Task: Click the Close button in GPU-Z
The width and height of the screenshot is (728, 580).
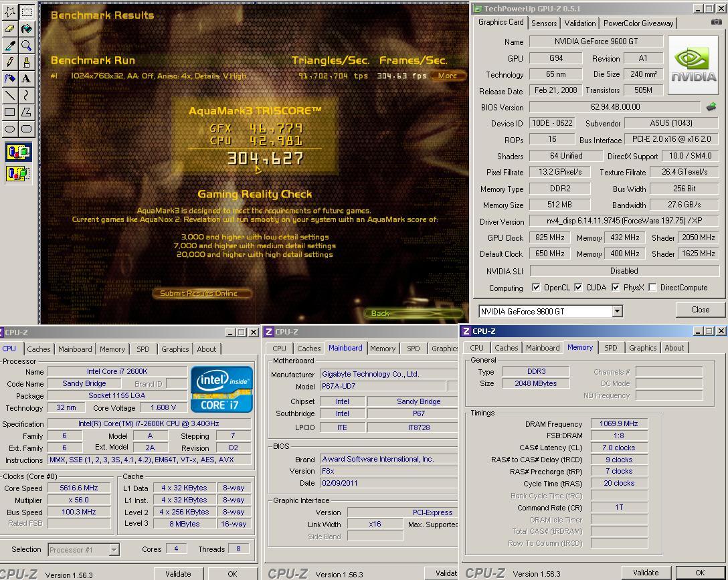Action: [x=700, y=310]
